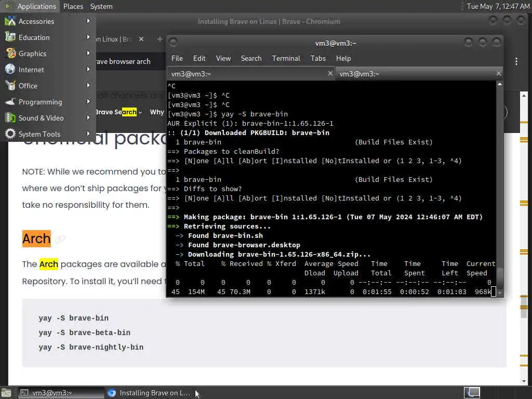Click the Programming category icon
The height and width of the screenshot is (399, 532).
pos(10,101)
